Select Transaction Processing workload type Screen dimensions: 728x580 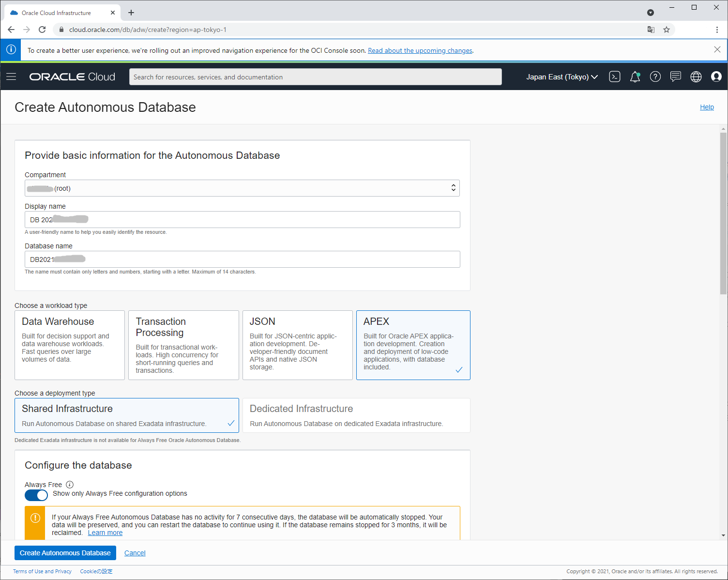183,345
